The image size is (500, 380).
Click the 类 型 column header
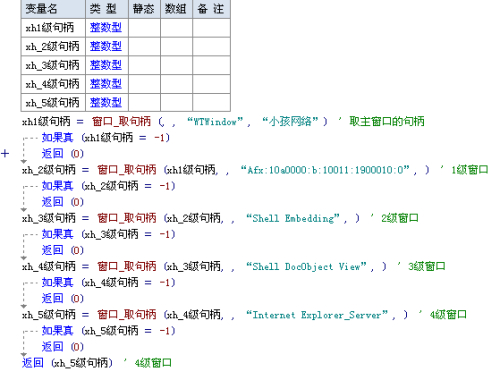[x=107, y=9]
